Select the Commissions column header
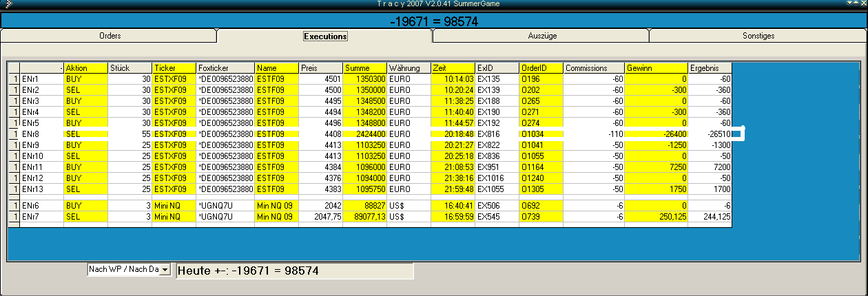This screenshot has height=296, width=868. (593, 68)
